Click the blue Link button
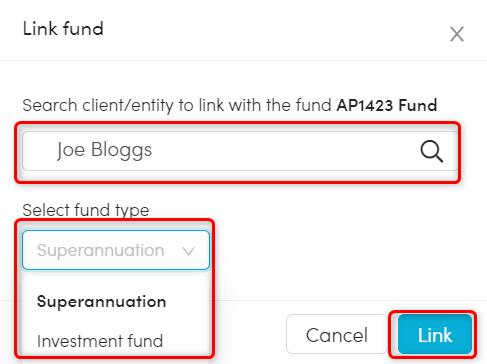Screen dimensions: 487x364 [x=435, y=334]
